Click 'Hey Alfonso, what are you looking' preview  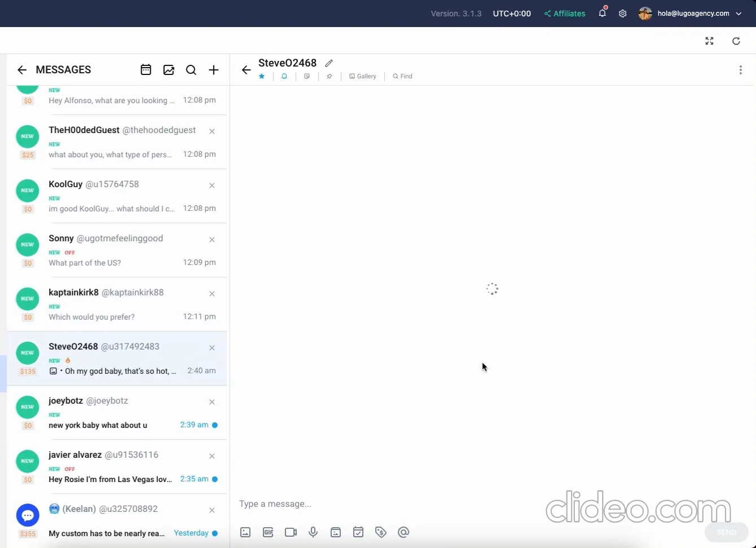tap(112, 100)
